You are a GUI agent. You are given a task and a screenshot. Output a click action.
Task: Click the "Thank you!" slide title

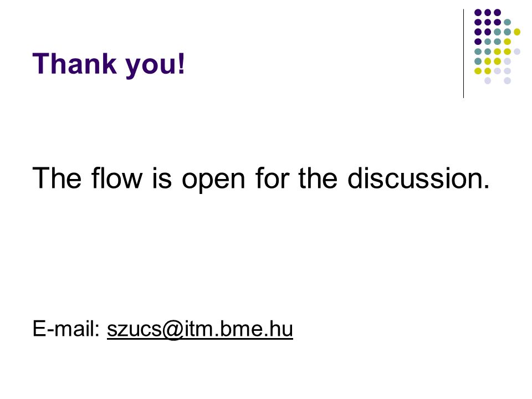pyautogui.click(x=109, y=64)
